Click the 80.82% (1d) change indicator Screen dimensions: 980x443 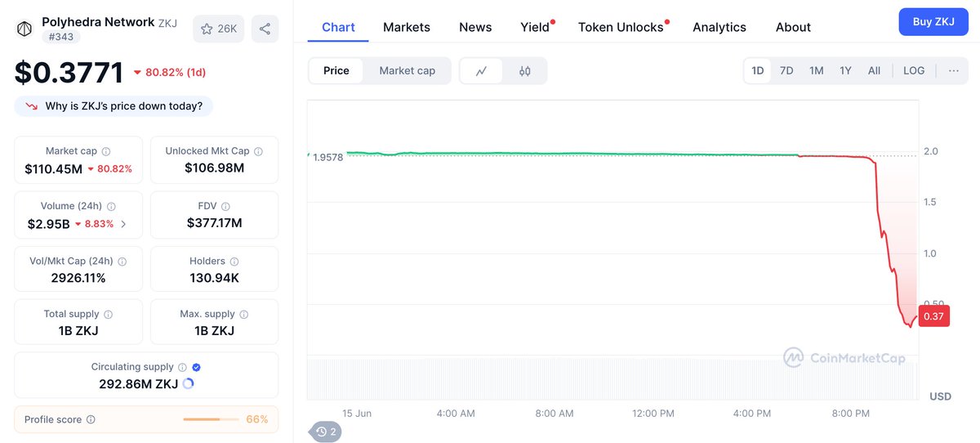(169, 73)
